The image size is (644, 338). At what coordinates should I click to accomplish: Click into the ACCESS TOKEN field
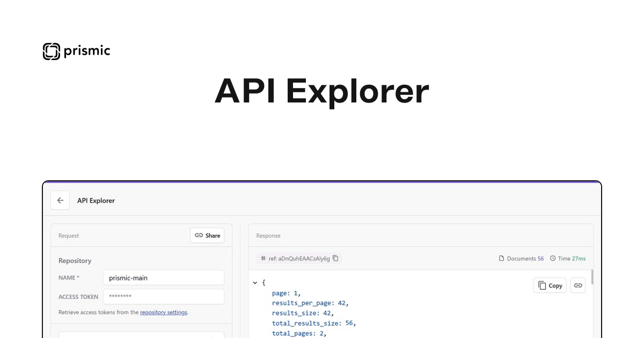163,297
